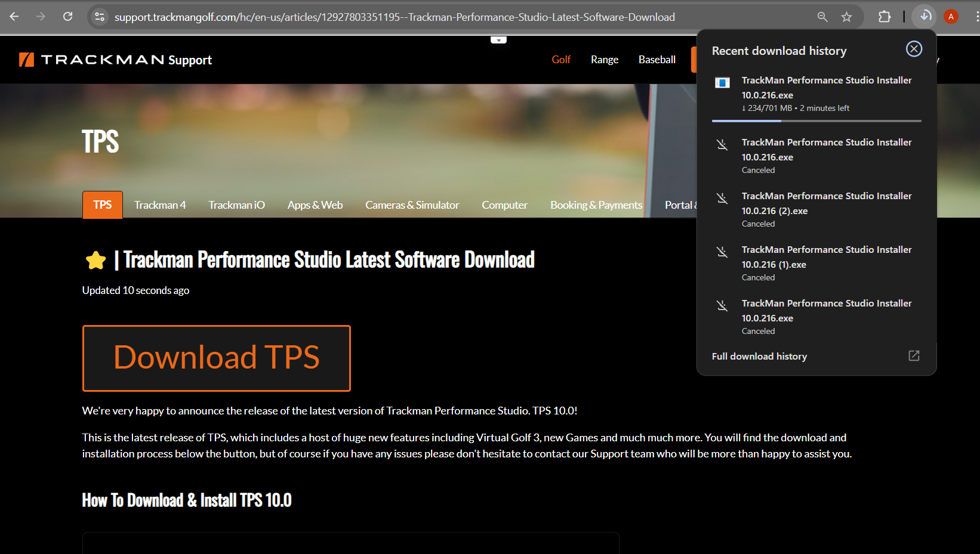The image size is (980, 554).
Task: Open Full download history
Action: tap(759, 355)
